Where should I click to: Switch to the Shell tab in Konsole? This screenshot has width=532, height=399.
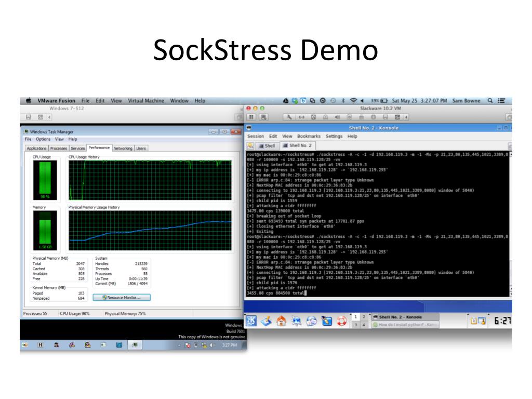tap(267, 146)
